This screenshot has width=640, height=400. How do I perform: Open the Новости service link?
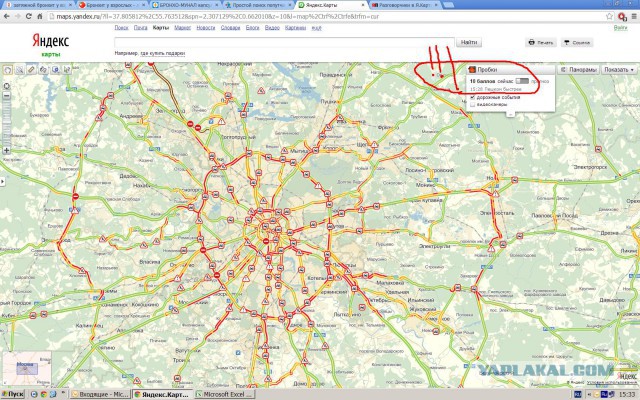206,28
